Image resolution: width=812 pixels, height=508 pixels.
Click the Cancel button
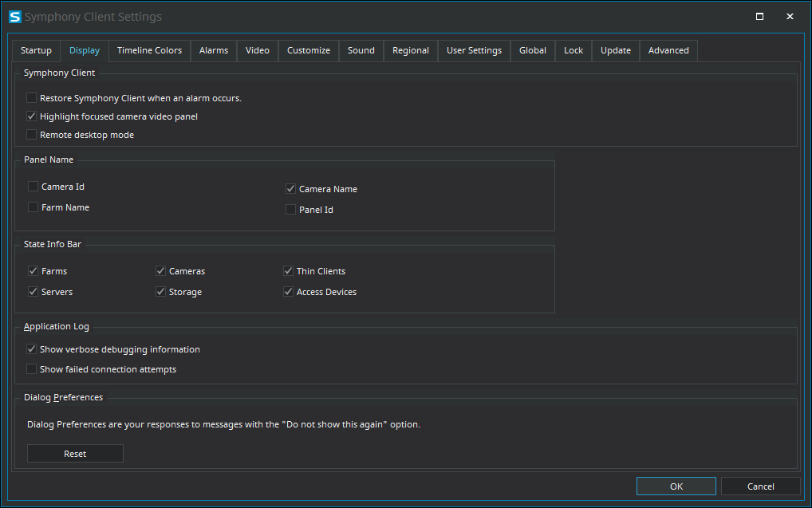[x=760, y=486]
